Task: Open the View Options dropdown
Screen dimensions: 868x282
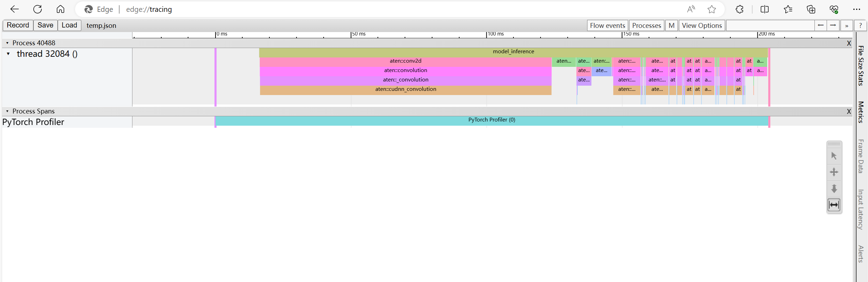Action: [701, 25]
